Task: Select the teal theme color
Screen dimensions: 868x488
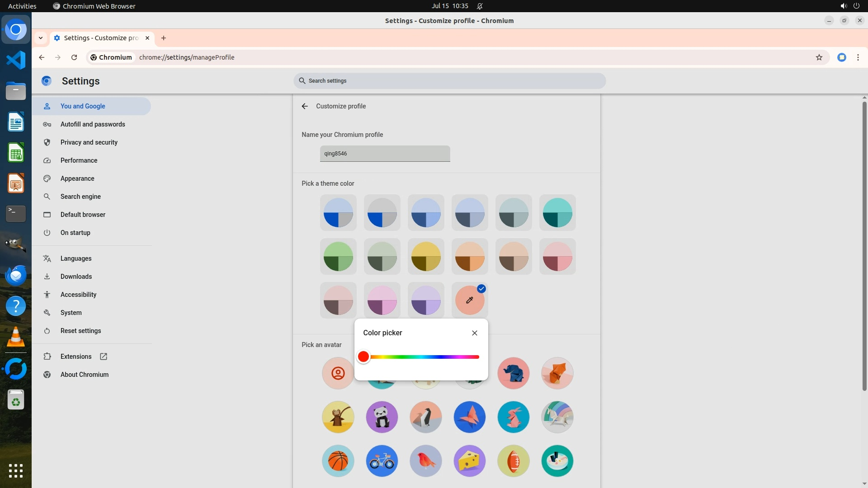Action: (x=557, y=213)
